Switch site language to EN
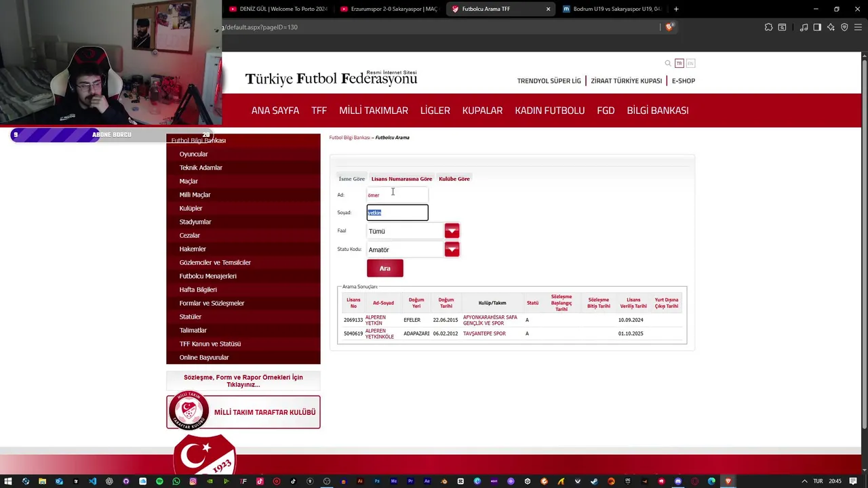The height and width of the screenshot is (488, 868). pyautogui.click(x=690, y=63)
